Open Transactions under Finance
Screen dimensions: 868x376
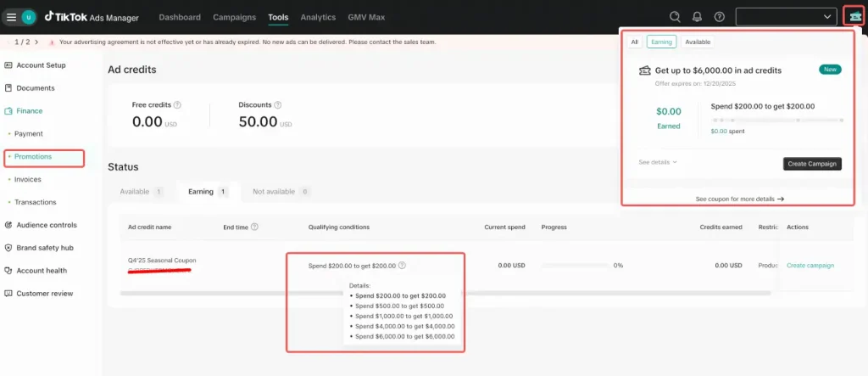tap(35, 202)
